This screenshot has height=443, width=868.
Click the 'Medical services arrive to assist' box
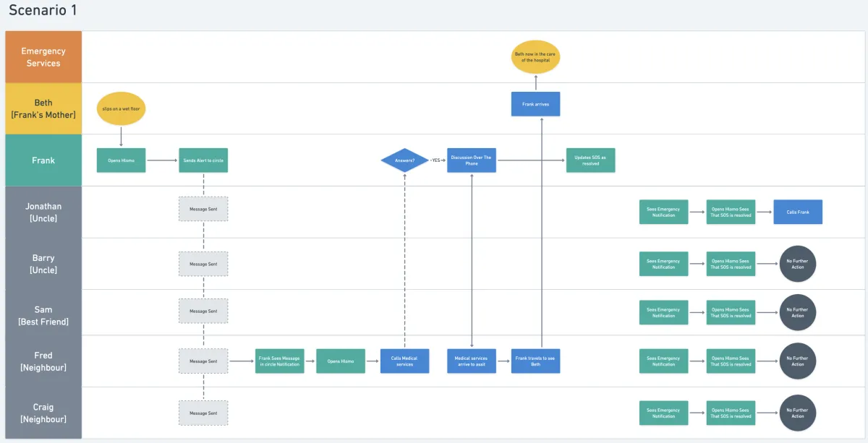pyautogui.click(x=472, y=361)
